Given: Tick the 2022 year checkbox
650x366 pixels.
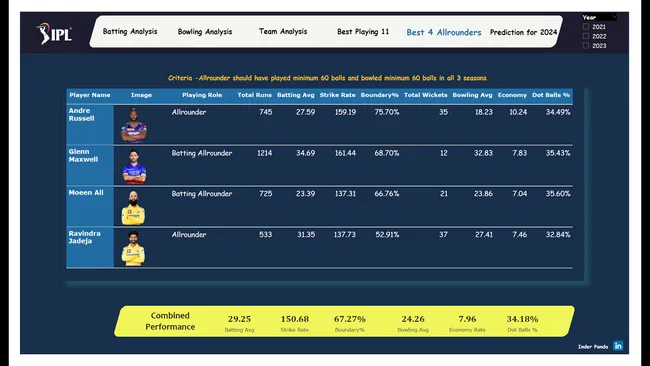Looking at the screenshot, I should pyautogui.click(x=586, y=36).
